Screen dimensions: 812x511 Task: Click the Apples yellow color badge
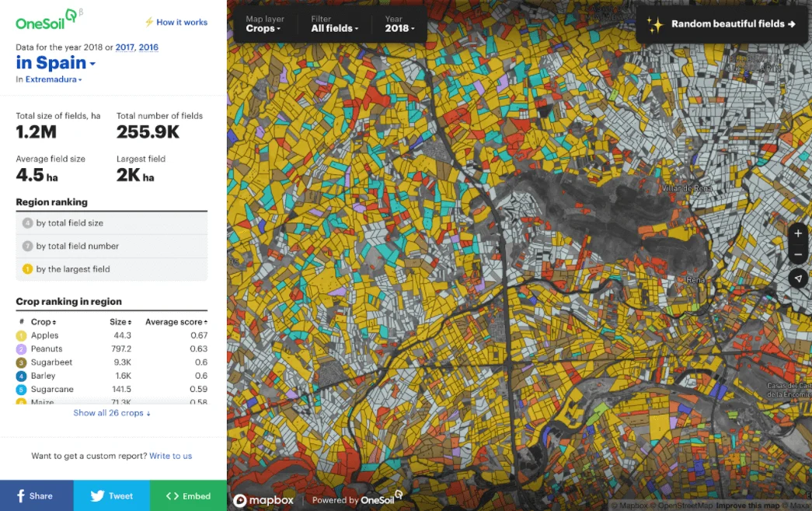(x=21, y=336)
